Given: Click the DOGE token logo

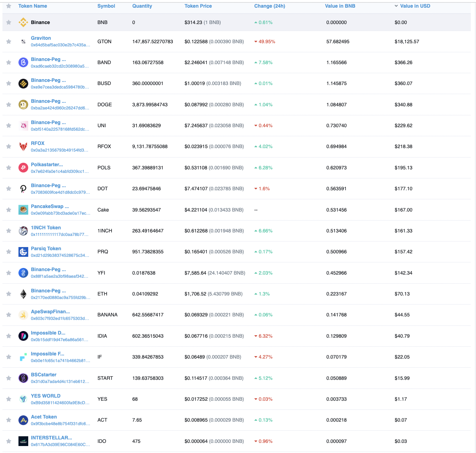Looking at the screenshot, I should pyautogui.click(x=23, y=105).
